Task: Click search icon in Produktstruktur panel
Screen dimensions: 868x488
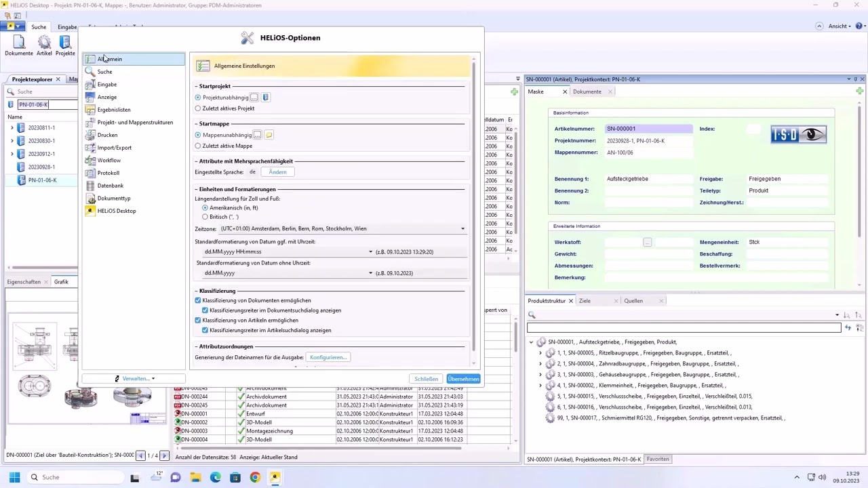Action: click(x=532, y=315)
